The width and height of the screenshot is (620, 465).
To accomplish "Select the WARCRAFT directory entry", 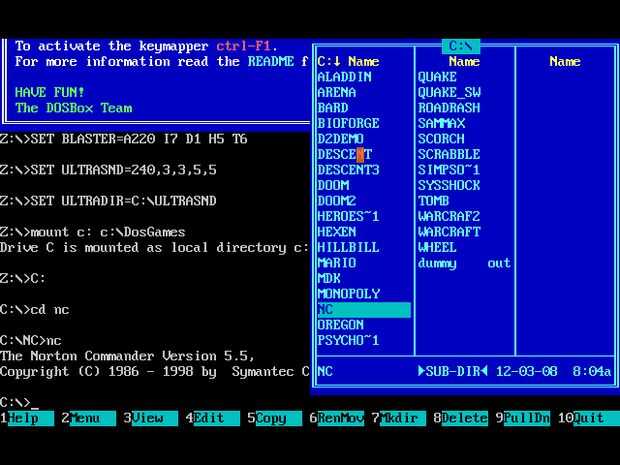I will [449, 231].
